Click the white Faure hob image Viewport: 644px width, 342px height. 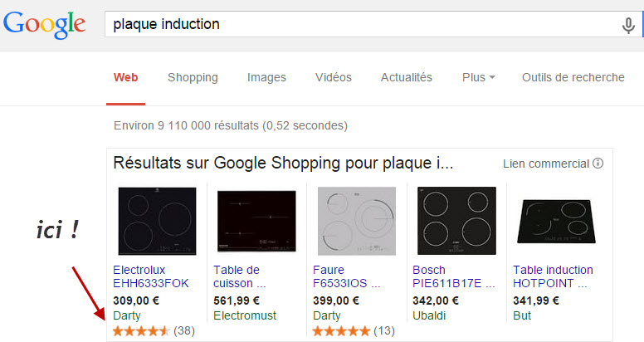pos(357,221)
